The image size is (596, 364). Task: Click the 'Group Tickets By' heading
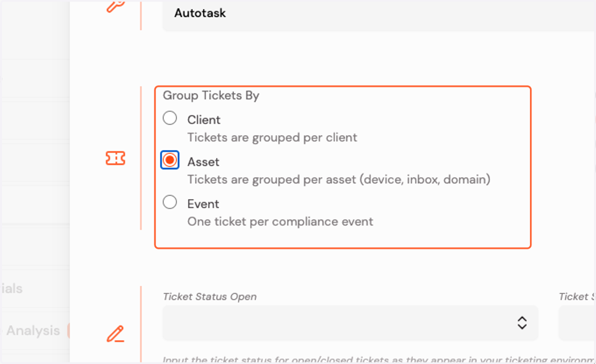point(211,95)
